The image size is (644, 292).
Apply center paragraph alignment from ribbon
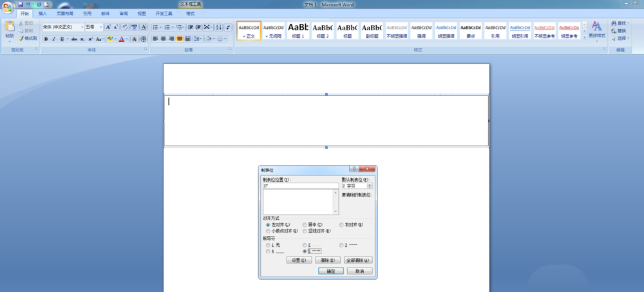pyautogui.click(x=163, y=39)
